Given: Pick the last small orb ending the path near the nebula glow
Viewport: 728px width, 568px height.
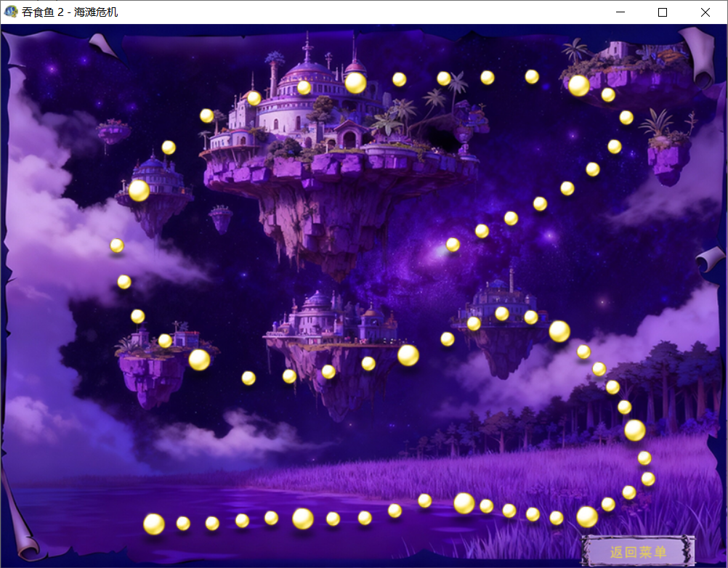Looking at the screenshot, I should 453,245.
